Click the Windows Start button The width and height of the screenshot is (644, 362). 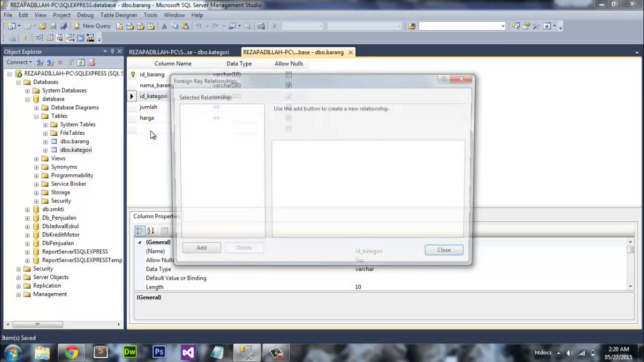[12, 352]
